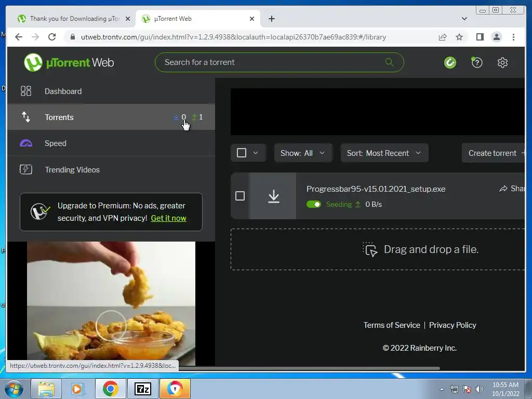Image resolution: width=532 pixels, height=399 pixels.
Task: Click the Dashboard grid icon
Action: coord(26,91)
